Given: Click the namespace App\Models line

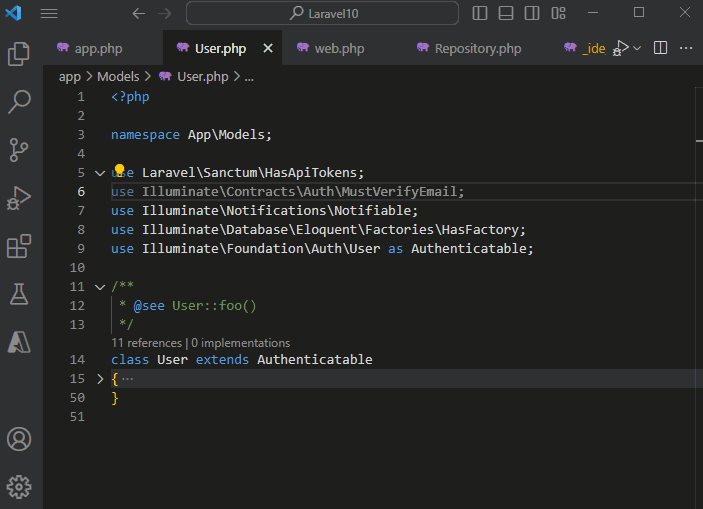Looking at the screenshot, I should click(191, 135).
